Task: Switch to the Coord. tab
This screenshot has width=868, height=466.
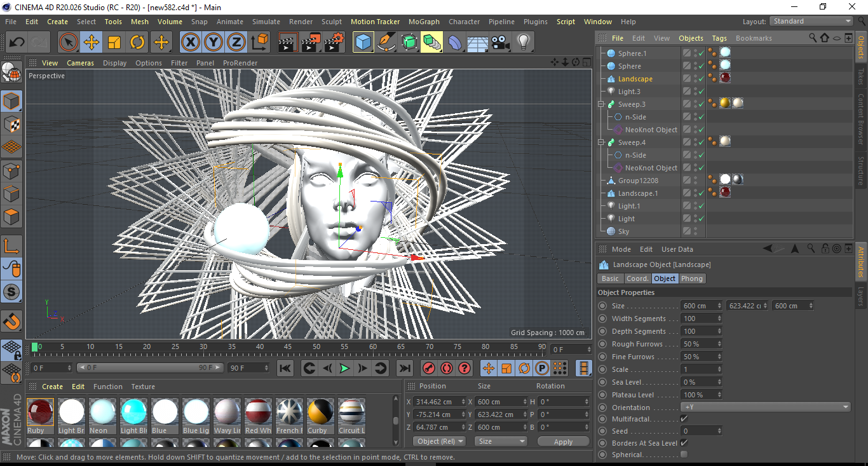Action: click(637, 278)
